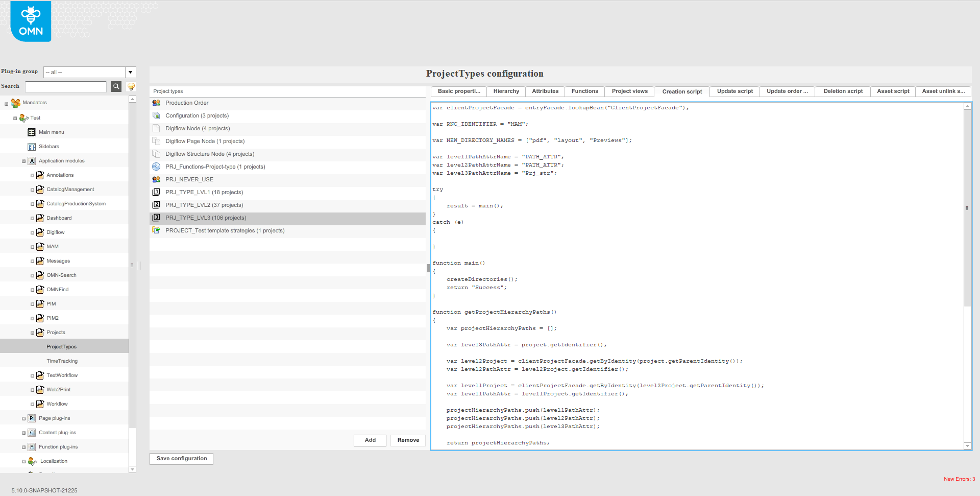Viewport: 980px width, 496px height.
Task: Click the PRJ_TYPE_LVL1 level icon
Action: pyautogui.click(x=156, y=192)
